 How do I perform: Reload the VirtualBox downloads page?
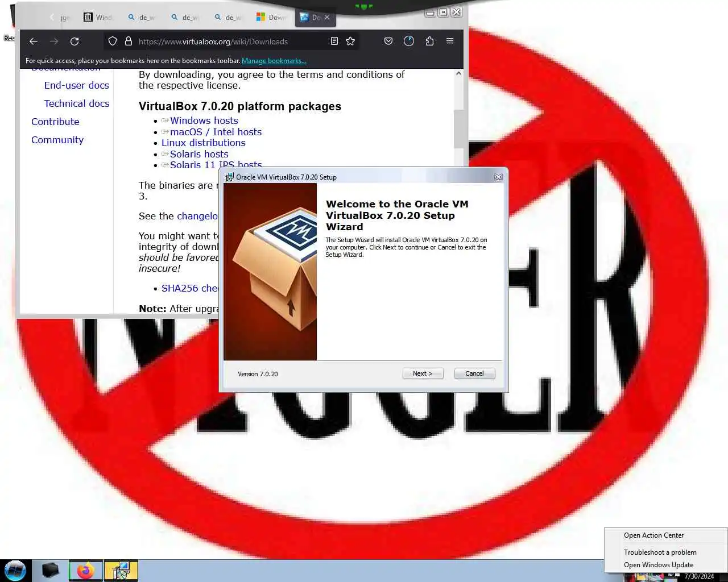[75, 41]
